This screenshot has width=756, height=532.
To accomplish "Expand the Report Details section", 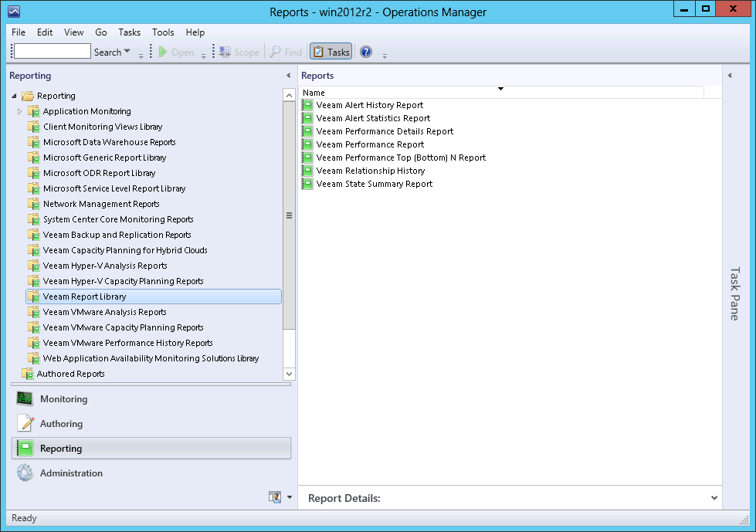I will point(714,498).
